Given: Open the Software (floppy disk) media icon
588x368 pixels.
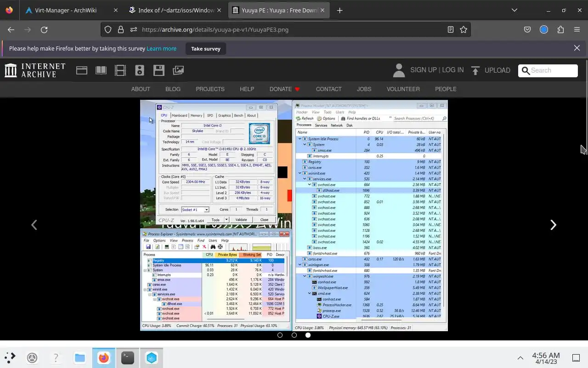Looking at the screenshot, I should (159, 70).
